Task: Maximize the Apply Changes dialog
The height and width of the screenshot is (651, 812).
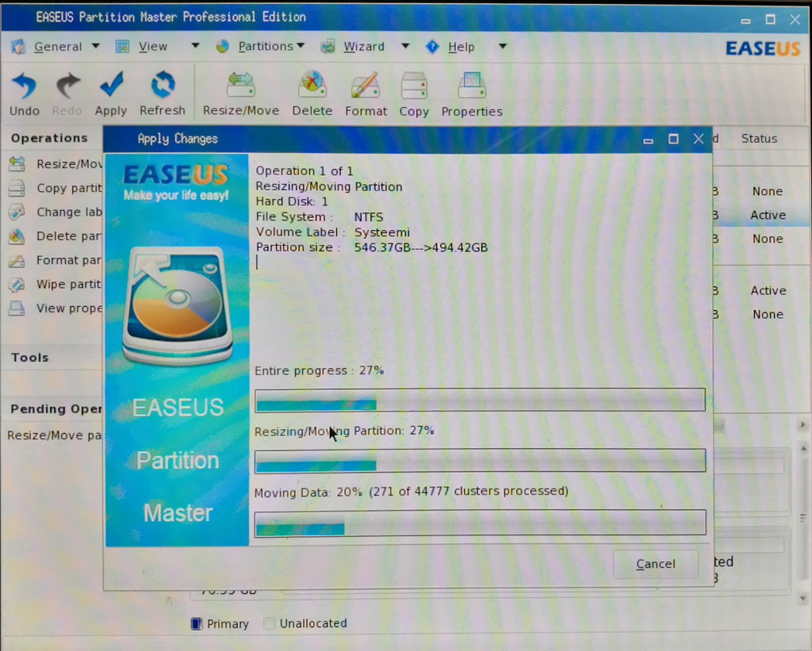Action: [x=673, y=139]
